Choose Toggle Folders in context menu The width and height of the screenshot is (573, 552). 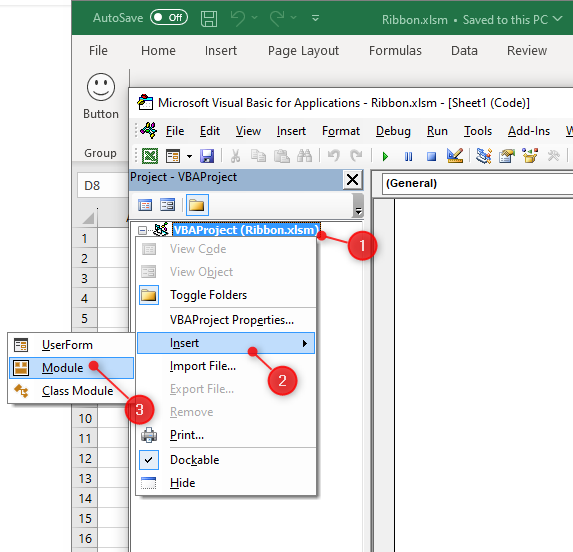[x=226, y=295]
